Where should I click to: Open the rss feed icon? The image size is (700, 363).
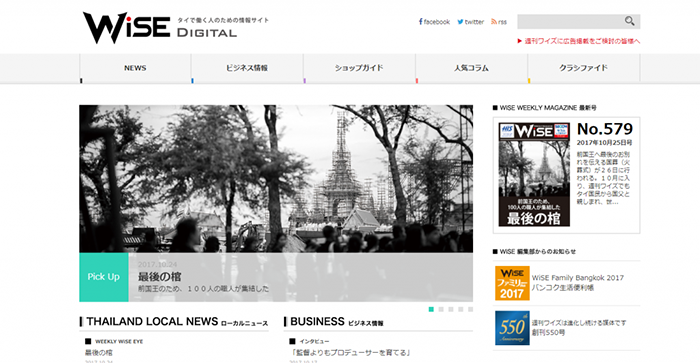pyautogui.click(x=494, y=21)
